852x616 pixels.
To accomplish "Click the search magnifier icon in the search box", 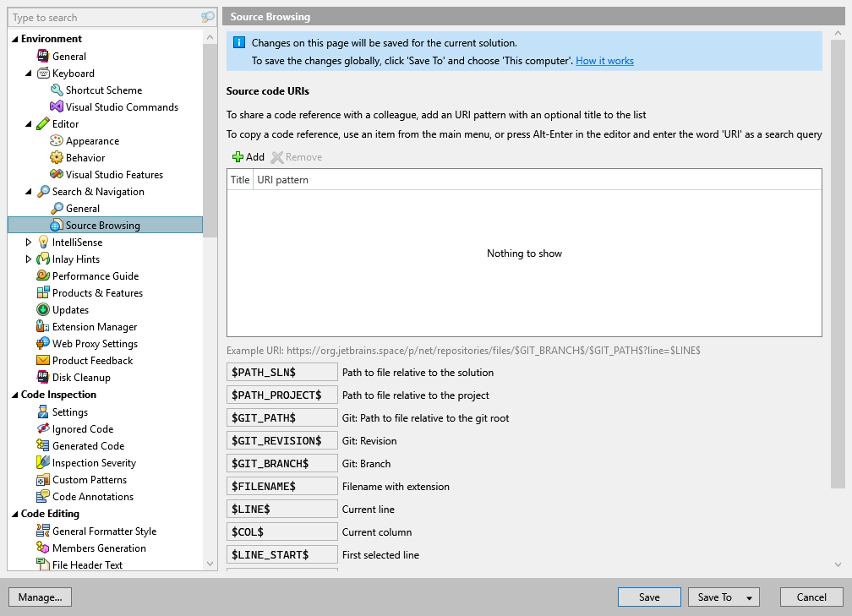I will click(x=208, y=18).
